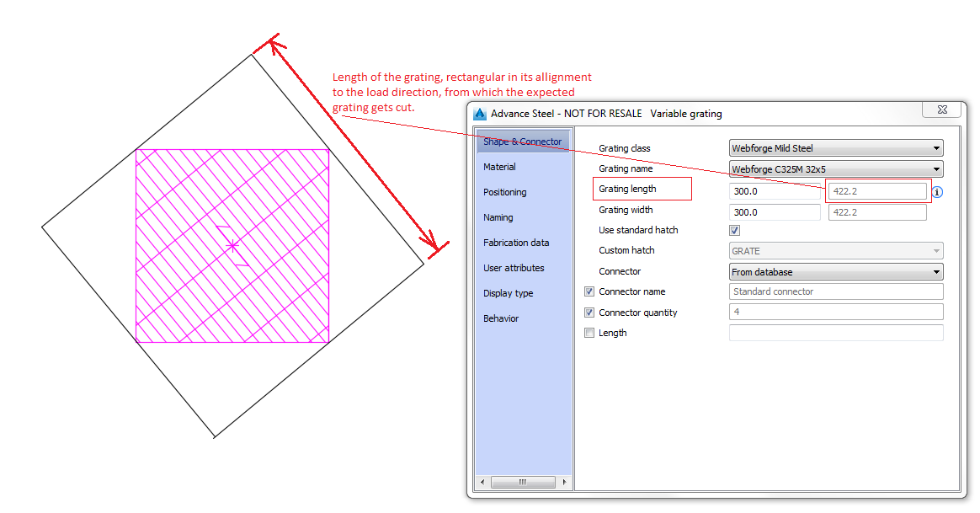Click the Connector label text
The height and width of the screenshot is (513, 980).
point(620,271)
